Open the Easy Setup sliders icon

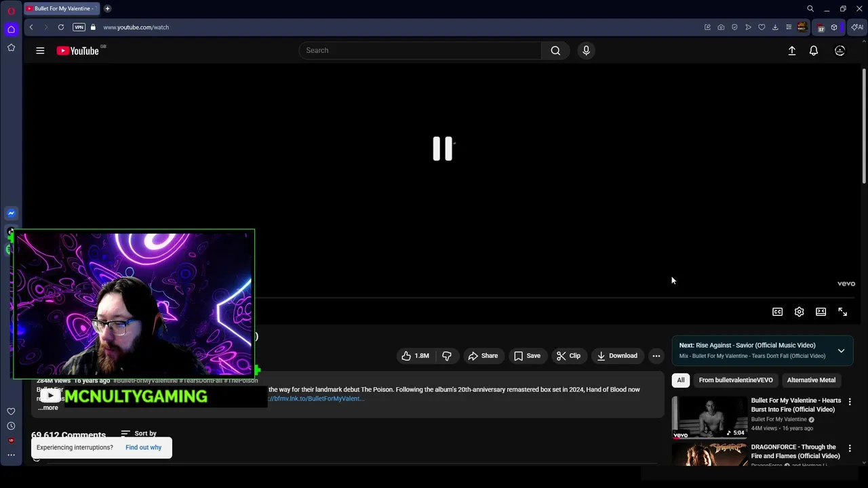pos(789,27)
